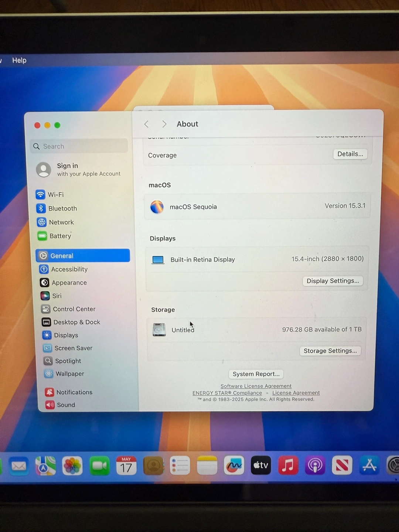Viewport: 399px width, 532px height.
Task: Click the 'Built-in Retina Display' label
Action: tap(202, 259)
